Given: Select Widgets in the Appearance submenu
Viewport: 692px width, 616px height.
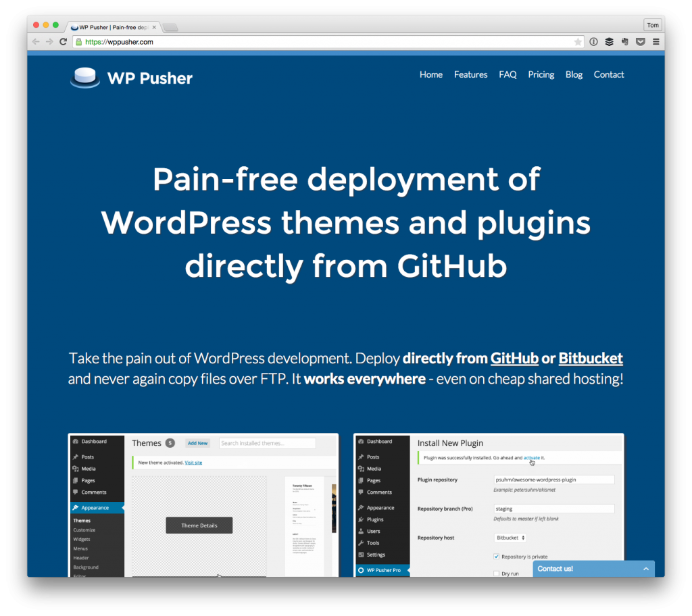Looking at the screenshot, I should point(82,539).
